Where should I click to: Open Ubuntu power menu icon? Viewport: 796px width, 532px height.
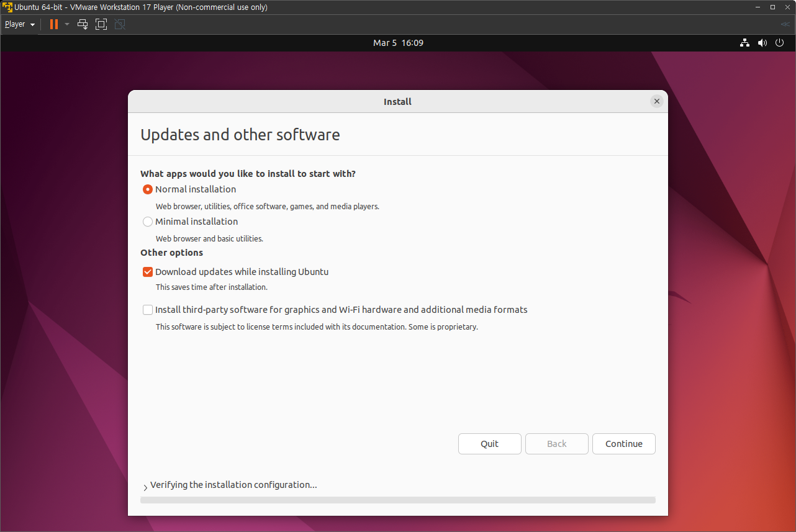[780, 43]
